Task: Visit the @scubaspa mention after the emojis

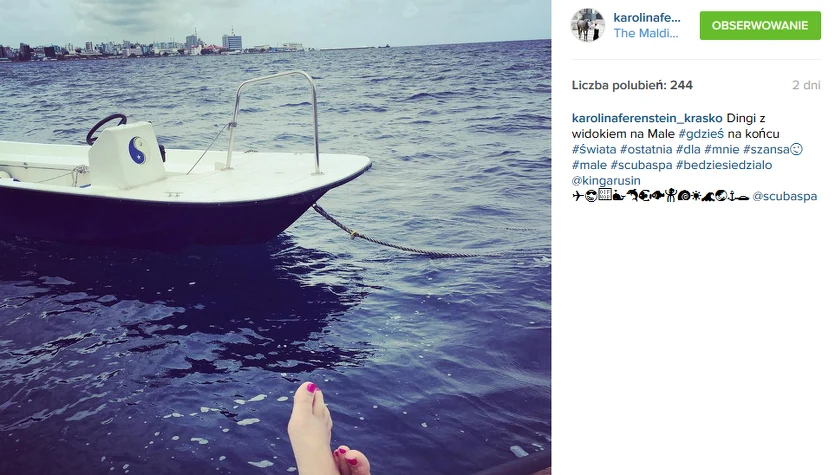Action: [784, 196]
